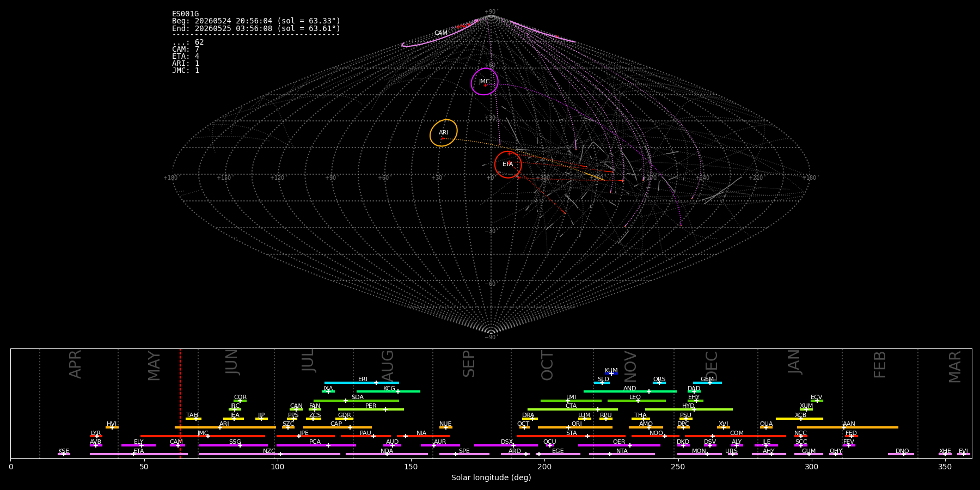The image size is (980, 490).
Task: Select the STA red shower bar
Action: [x=571, y=436]
